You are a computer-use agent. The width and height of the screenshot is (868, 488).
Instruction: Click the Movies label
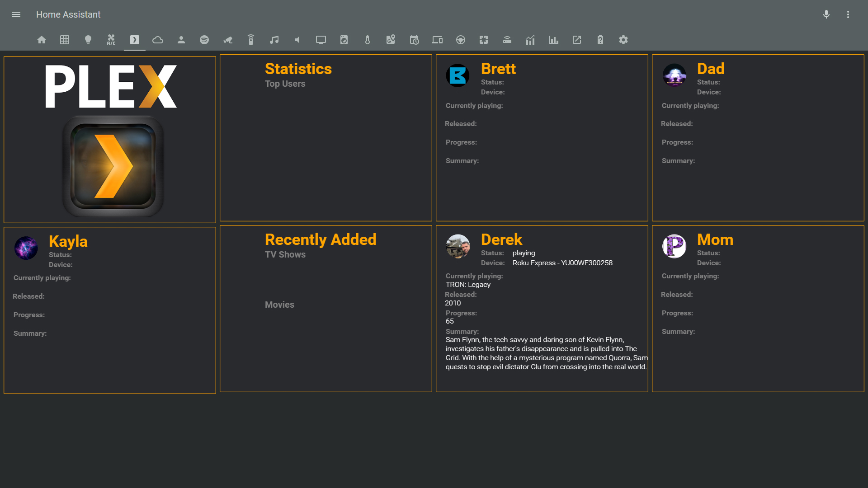click(x=279, y=305)
